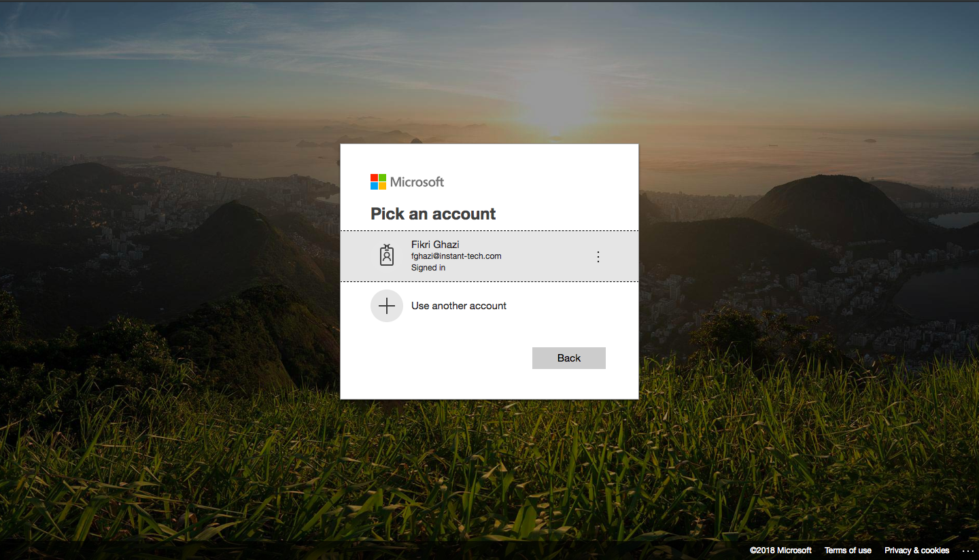The width and height of the screenshot is (979, 560).
Task: Click the Fikri Ghazi name
Action: 435,245
